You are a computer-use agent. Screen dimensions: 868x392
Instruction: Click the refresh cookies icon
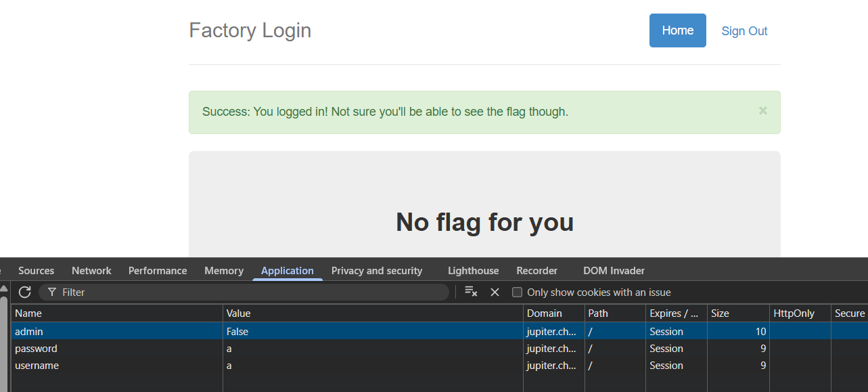click(25, 292)
